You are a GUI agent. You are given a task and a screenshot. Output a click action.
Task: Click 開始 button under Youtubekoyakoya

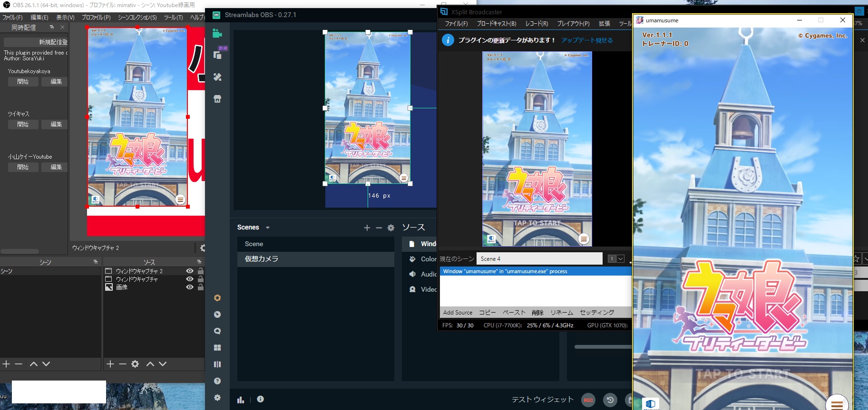point(23,82)
